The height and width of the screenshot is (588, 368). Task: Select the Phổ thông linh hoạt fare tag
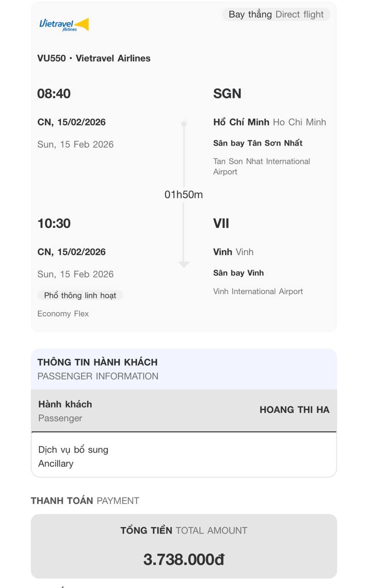click(x=80, y=295)
